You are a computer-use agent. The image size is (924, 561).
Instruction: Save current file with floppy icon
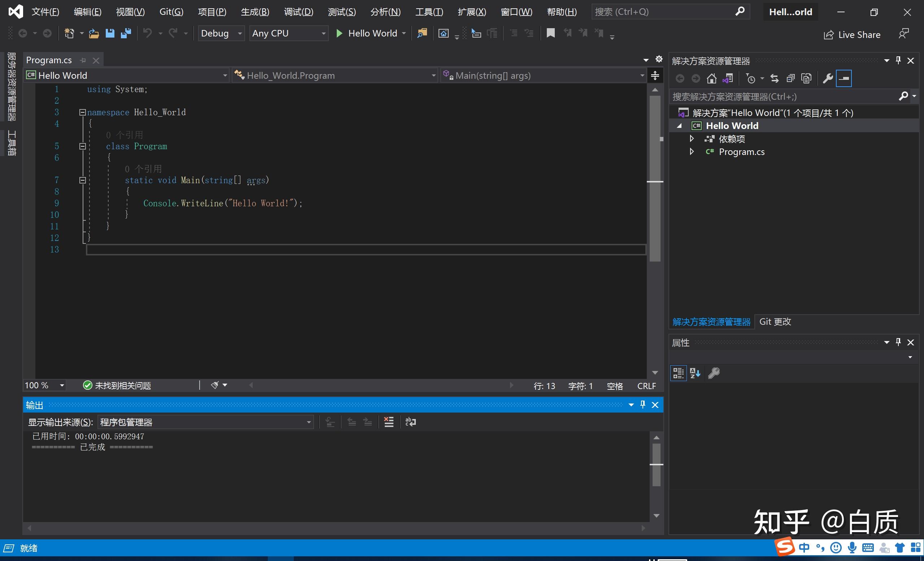[x=110, y=33]
